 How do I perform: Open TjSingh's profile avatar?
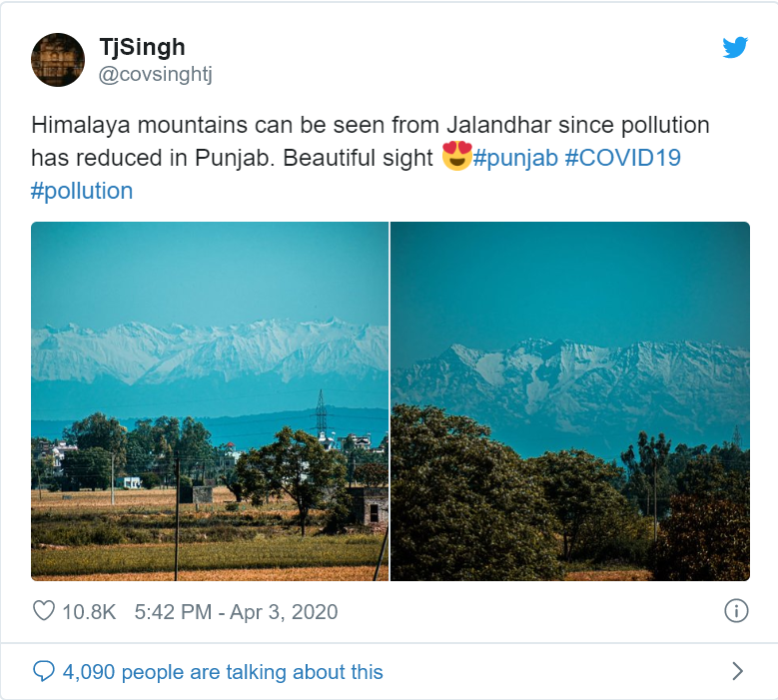point(58,60)
